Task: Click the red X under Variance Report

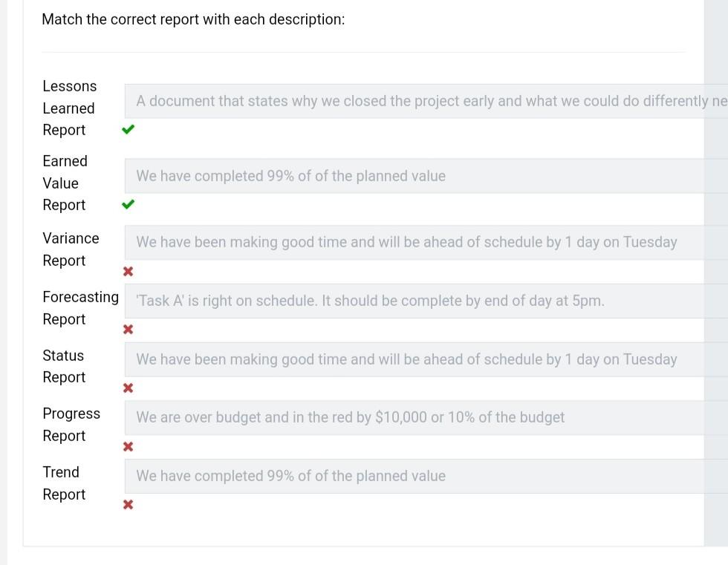Action: (128, 271)
